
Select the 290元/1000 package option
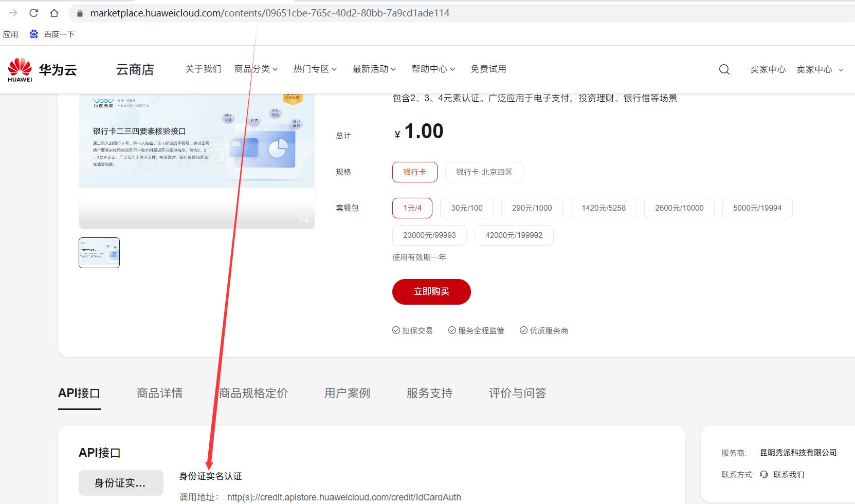[x=532, y=208]
